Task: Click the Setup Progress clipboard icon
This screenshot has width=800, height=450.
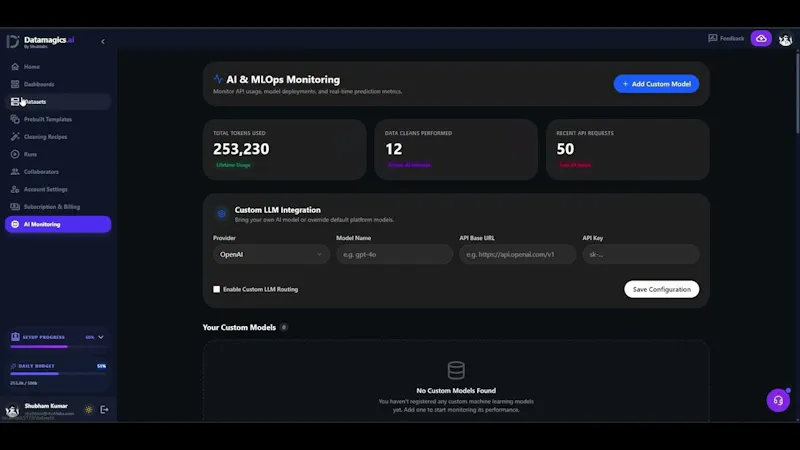Action: coord(15,337)
